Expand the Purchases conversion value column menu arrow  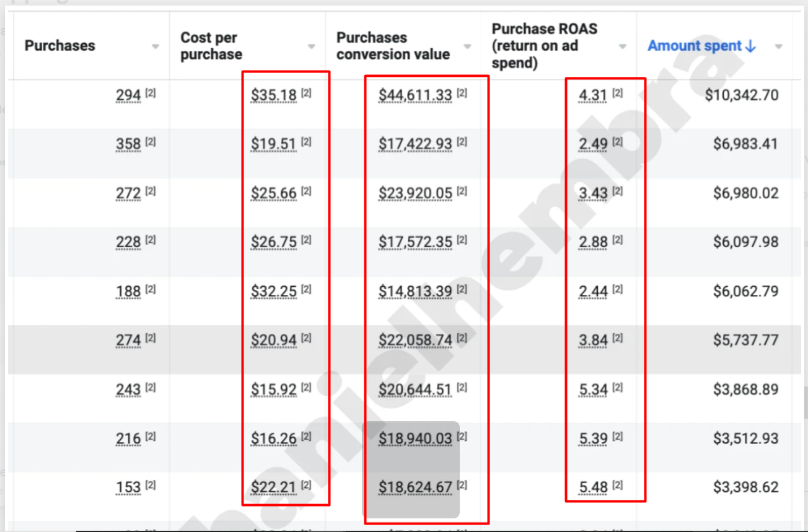pyautogui.click(x=467, y=46)
